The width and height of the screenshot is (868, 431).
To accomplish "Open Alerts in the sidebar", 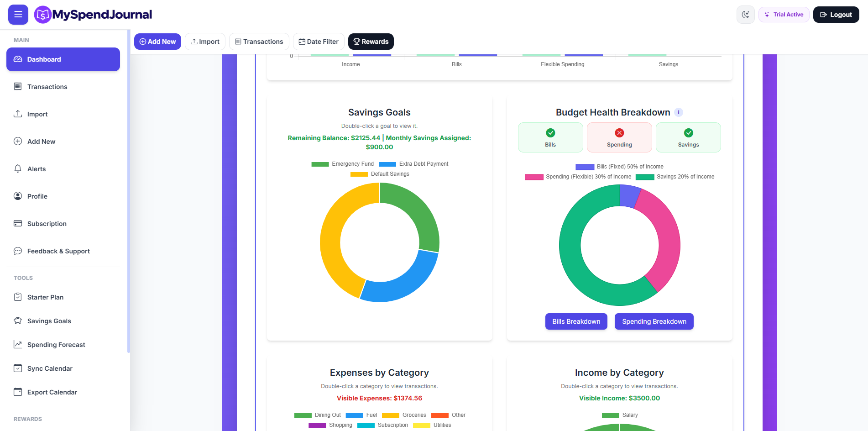I will click(63, 169).
